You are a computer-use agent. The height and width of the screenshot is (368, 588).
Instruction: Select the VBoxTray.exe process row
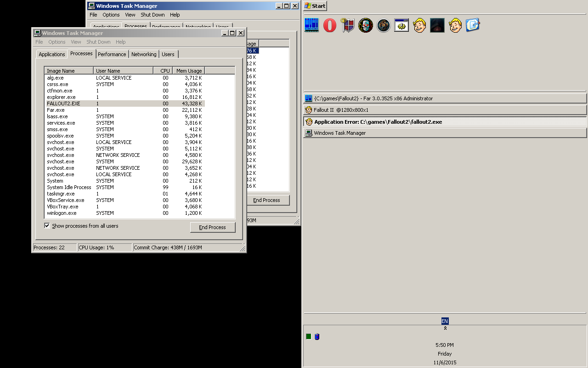[x=124, y=207]
